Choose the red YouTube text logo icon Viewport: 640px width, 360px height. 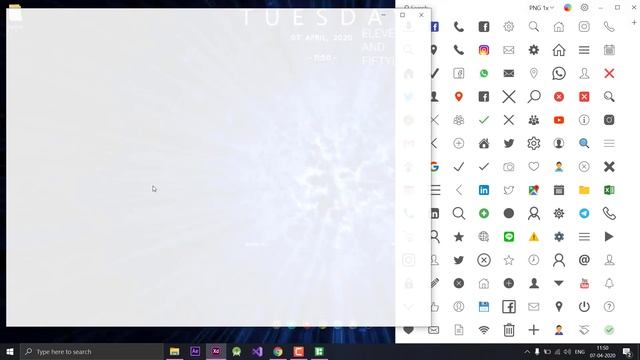click(584, 283)
